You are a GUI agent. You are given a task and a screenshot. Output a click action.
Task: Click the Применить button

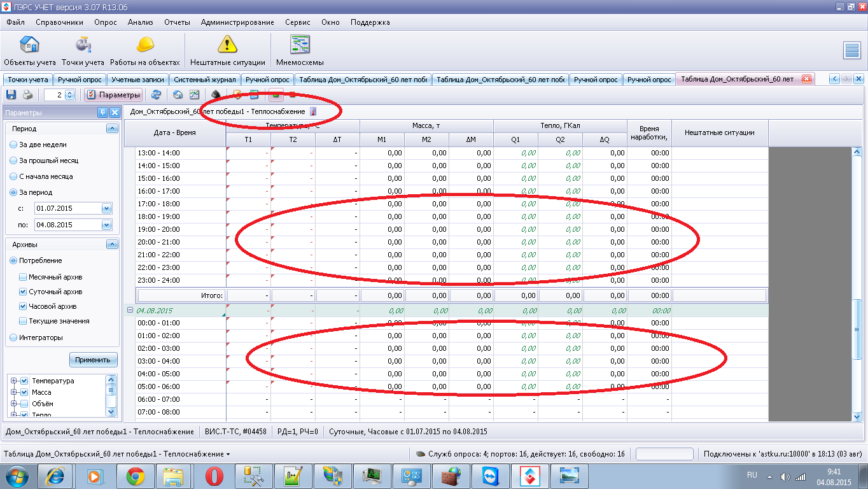(x=93, y=360)
